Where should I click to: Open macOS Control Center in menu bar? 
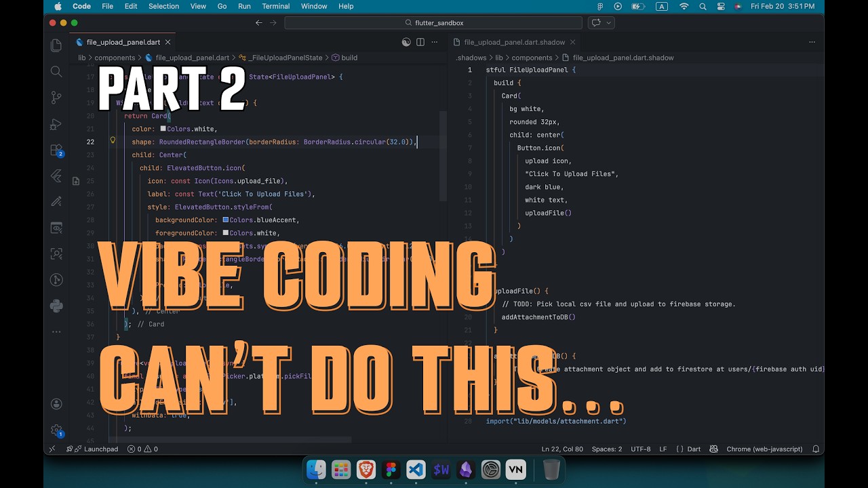(720, 6)
